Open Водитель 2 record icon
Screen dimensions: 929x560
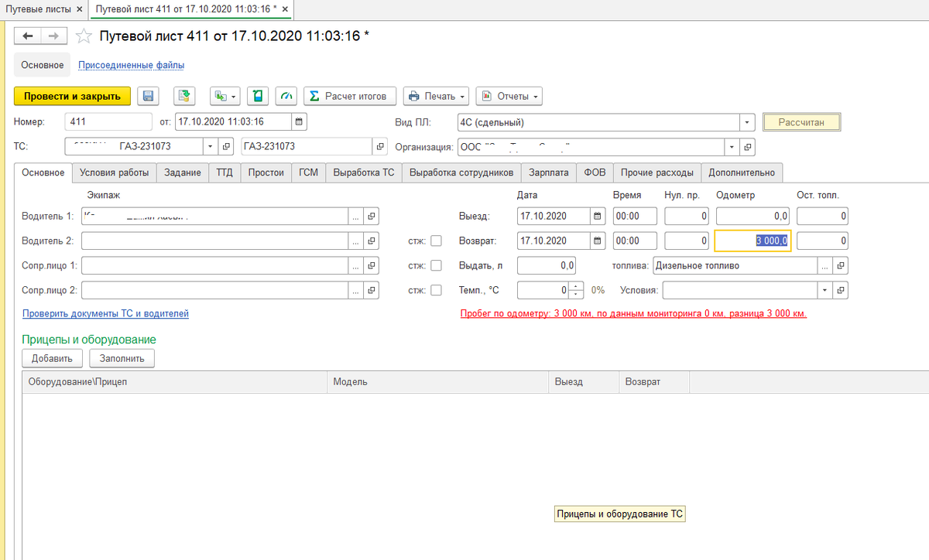371,241
